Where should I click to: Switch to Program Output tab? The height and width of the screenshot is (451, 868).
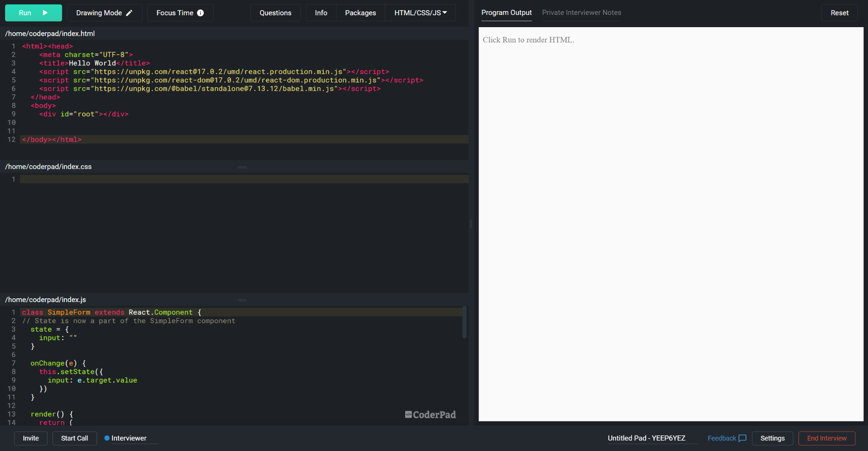(506, 13)
